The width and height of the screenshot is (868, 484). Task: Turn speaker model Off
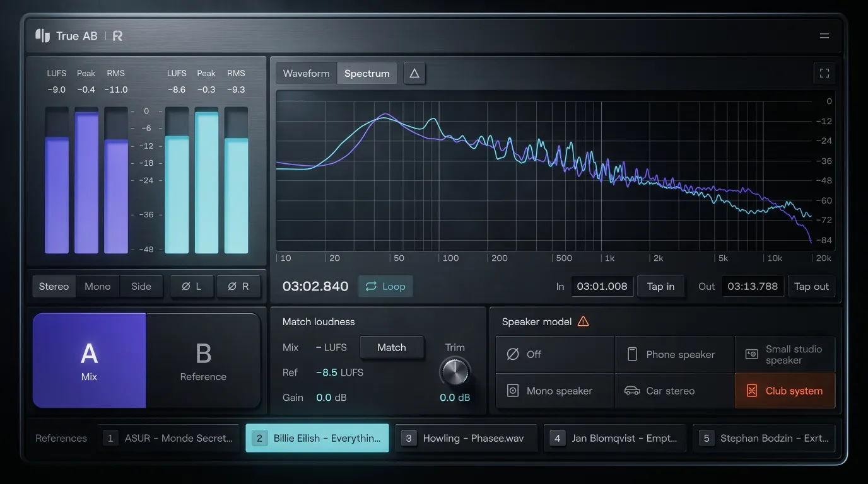coord(555,354)
